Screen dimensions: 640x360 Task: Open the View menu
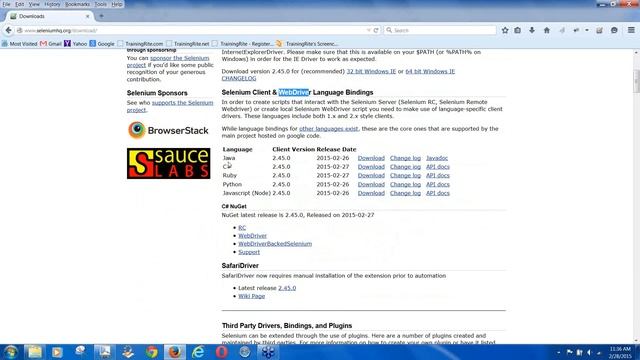pos(34,4)
